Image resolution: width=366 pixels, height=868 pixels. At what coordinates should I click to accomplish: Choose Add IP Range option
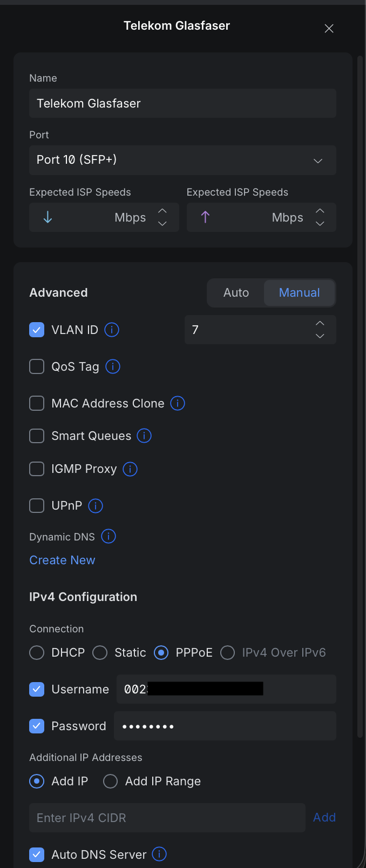[110, 781]
